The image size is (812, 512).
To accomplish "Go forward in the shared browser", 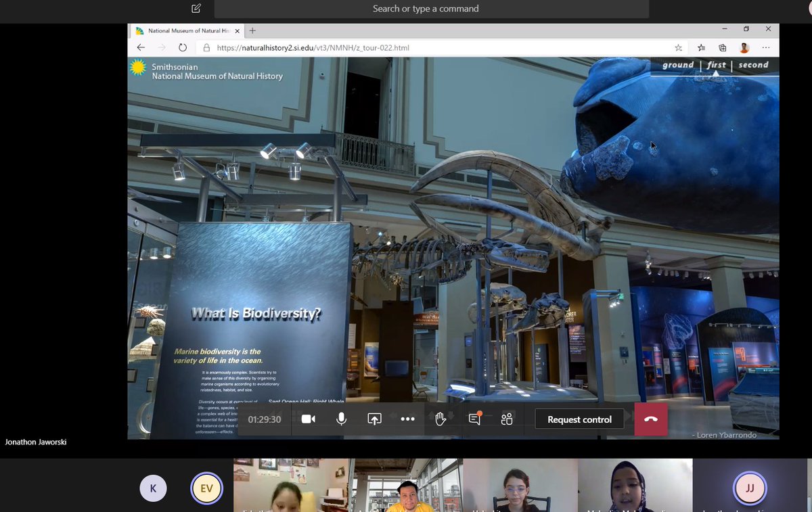I will pyautogui.click(x=162, y=48).
